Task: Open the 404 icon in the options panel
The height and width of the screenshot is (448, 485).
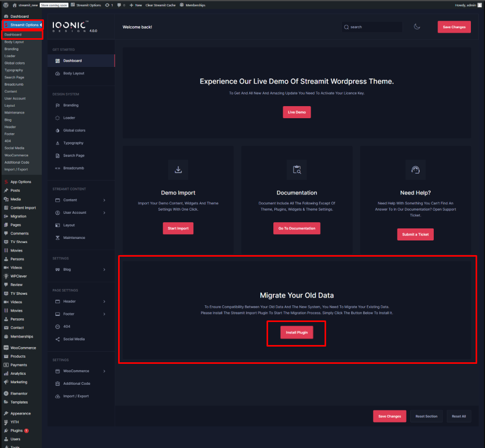Action: (57, 327)
